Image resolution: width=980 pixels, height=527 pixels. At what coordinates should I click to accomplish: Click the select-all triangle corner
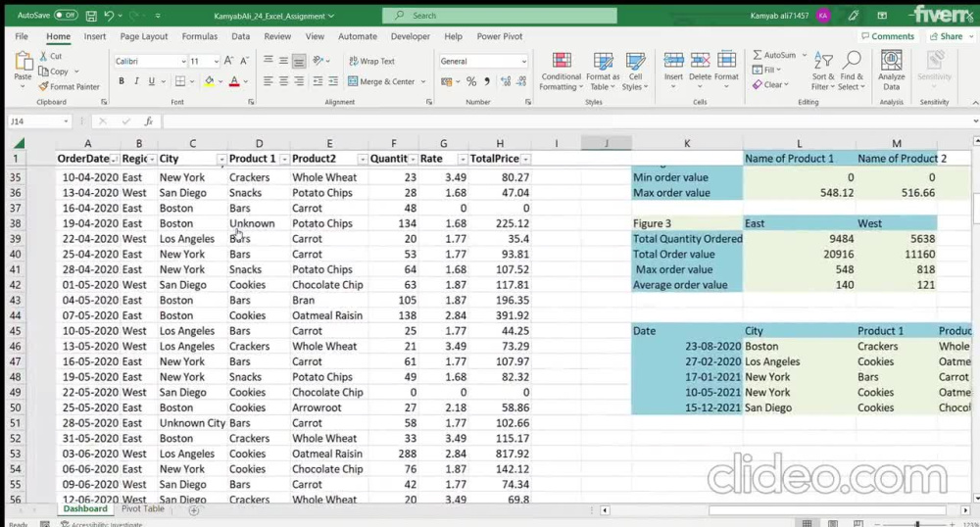(20, 143)
